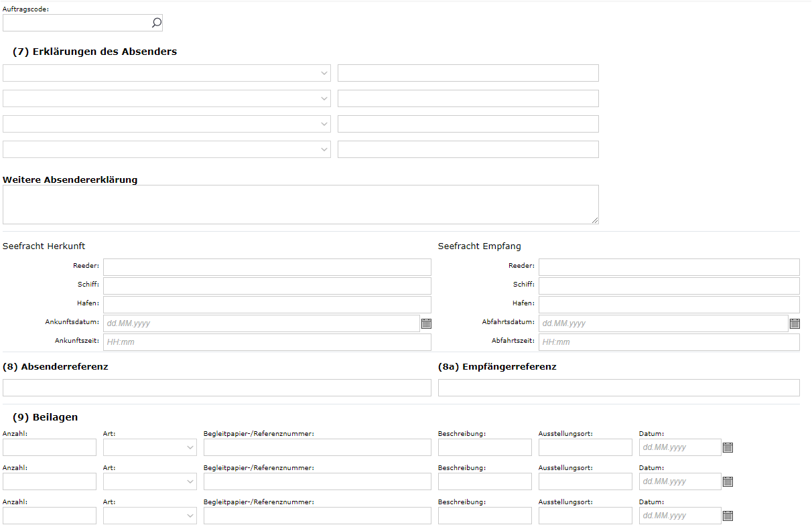Click the (8a) Empfängerreferenz input field
The image size is (812, 529).
coord(619,388)
